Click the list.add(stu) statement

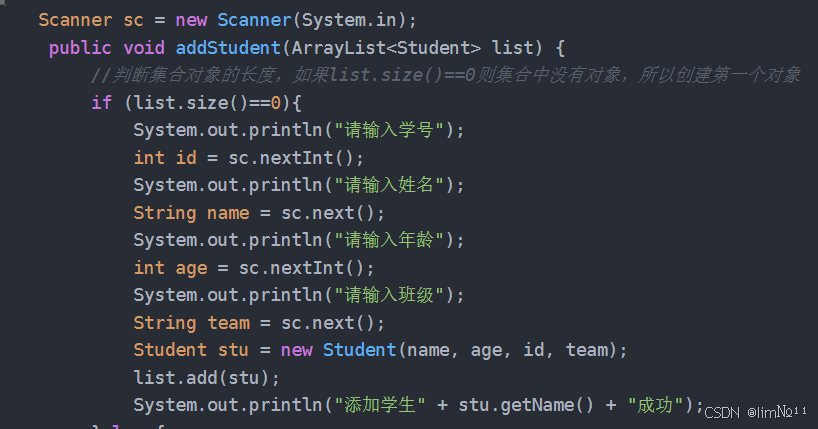click(x=207, y=377)
